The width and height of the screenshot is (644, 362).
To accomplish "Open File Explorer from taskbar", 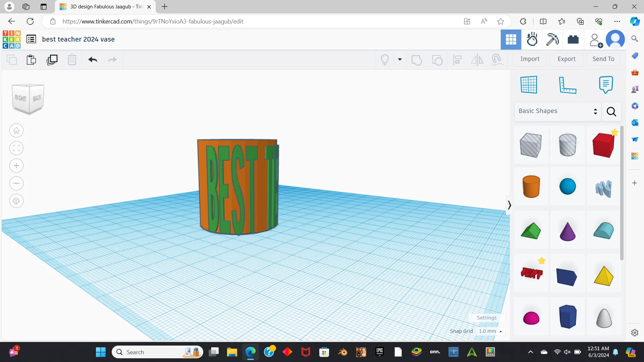I will (x=232, y=352).
